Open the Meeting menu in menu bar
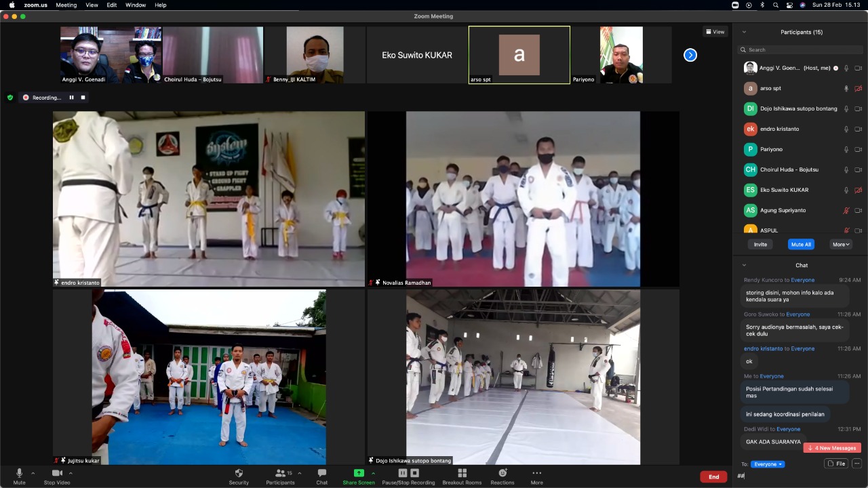 [66, 5]
